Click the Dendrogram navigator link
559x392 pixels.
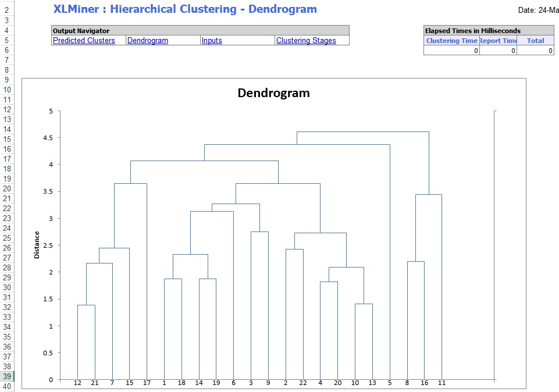click(x=148, y=41)
